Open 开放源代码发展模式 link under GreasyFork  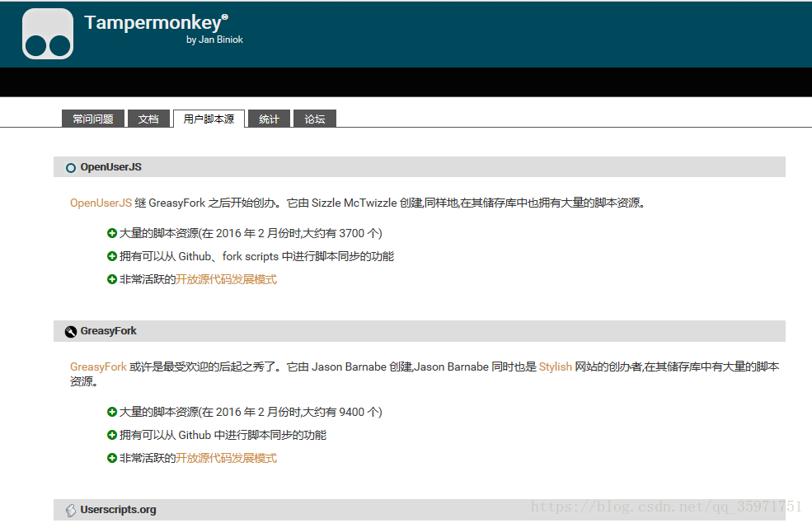pos(227,458)
